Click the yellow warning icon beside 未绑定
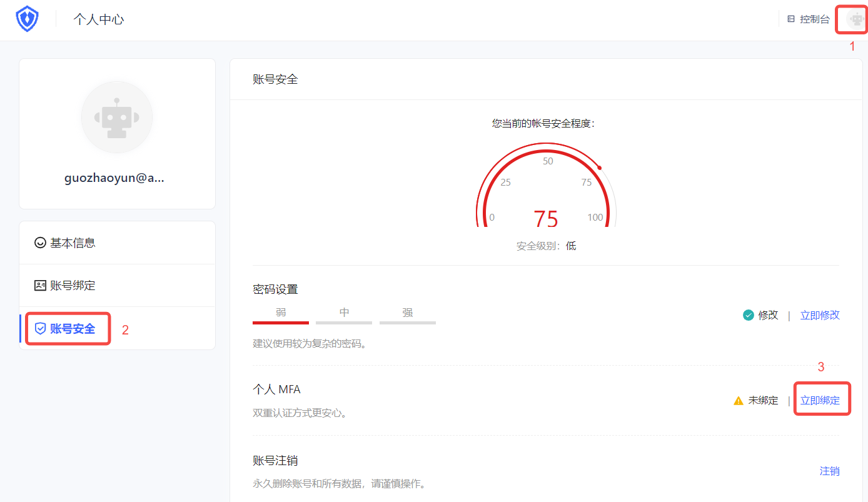This screenshot has width=868, height=502. (739, 401)
